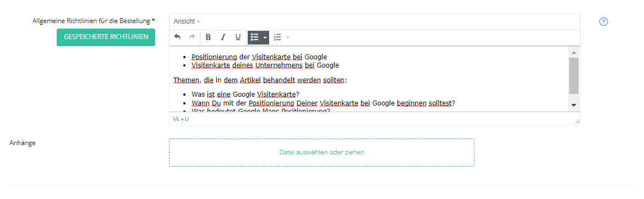Toggle underline formatting
Screen dimensions: 644x199
pyautogui.click(x=238, y=37)
